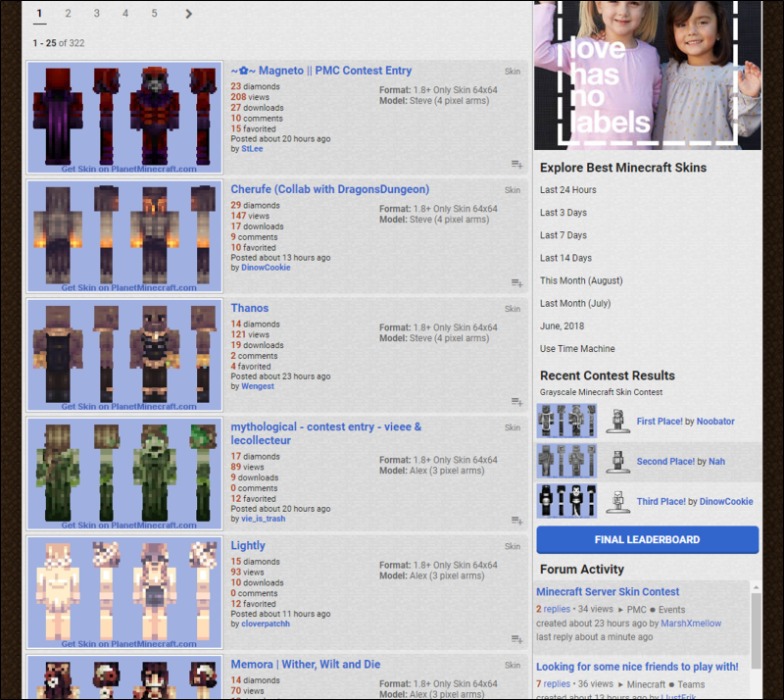Screen dimensions: 784x700
Task: Click Second Place trophy icon
Action: coord(618,461)
